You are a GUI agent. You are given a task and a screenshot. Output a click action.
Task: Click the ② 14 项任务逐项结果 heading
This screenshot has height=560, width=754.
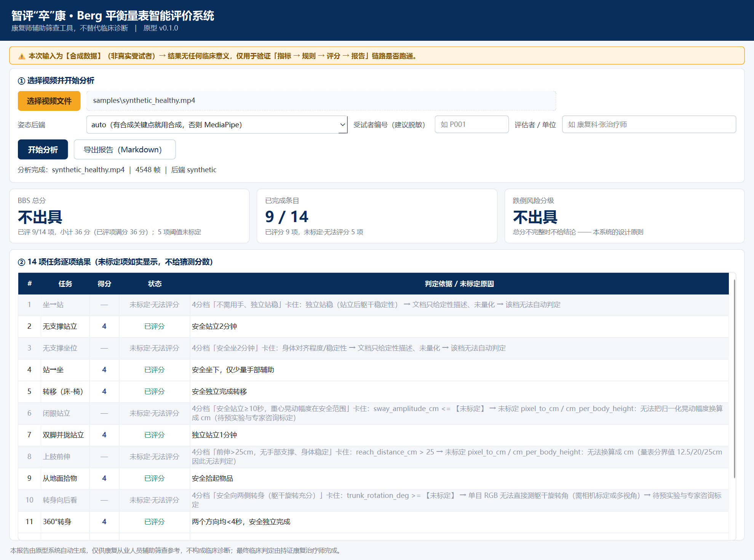(x=115, y=262)
